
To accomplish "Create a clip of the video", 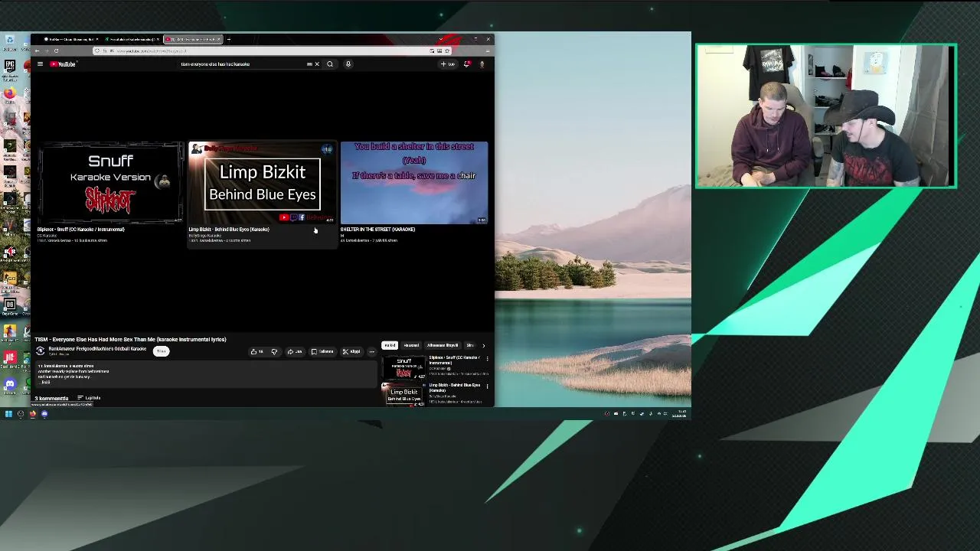I will coord(351,352).
